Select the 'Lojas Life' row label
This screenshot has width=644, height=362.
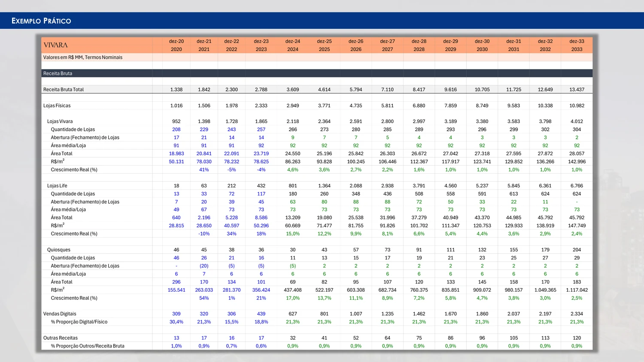[x=57, y=186]
